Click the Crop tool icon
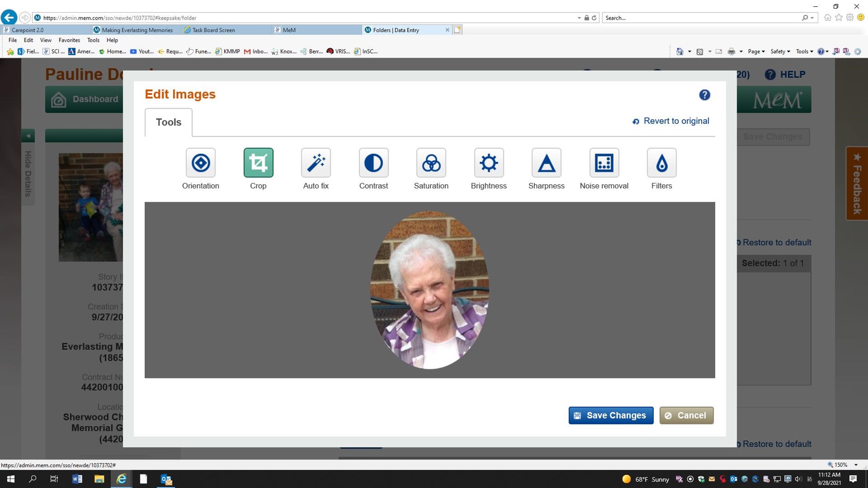 tap(258, 163)
